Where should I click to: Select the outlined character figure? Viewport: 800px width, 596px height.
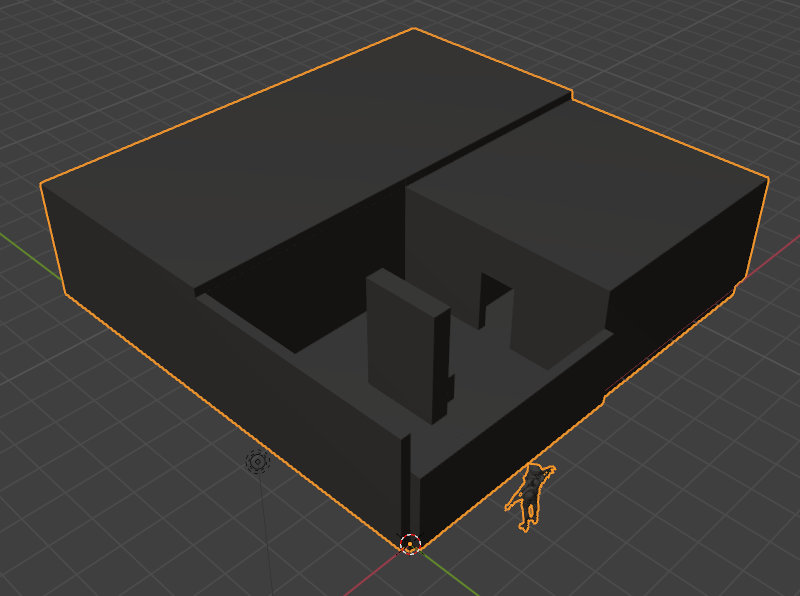coord(531,495)
